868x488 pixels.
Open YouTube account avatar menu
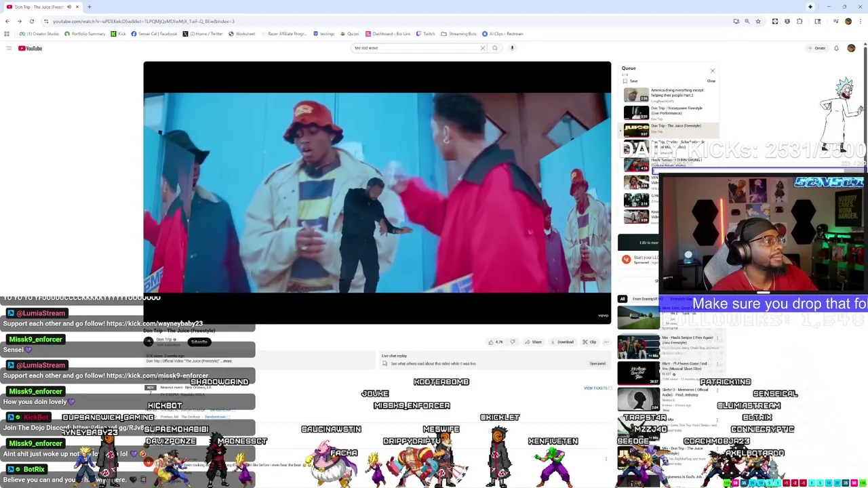tap(851, 48)
